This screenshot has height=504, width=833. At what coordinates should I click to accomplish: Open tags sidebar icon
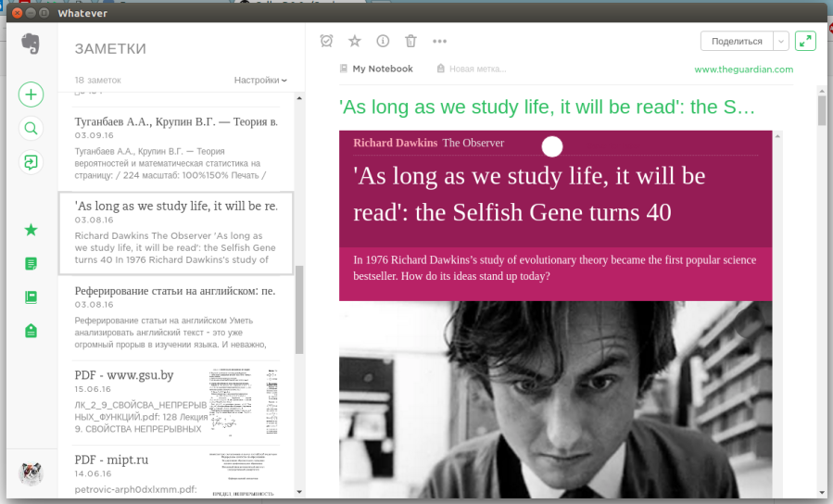[x=31, y=331]
